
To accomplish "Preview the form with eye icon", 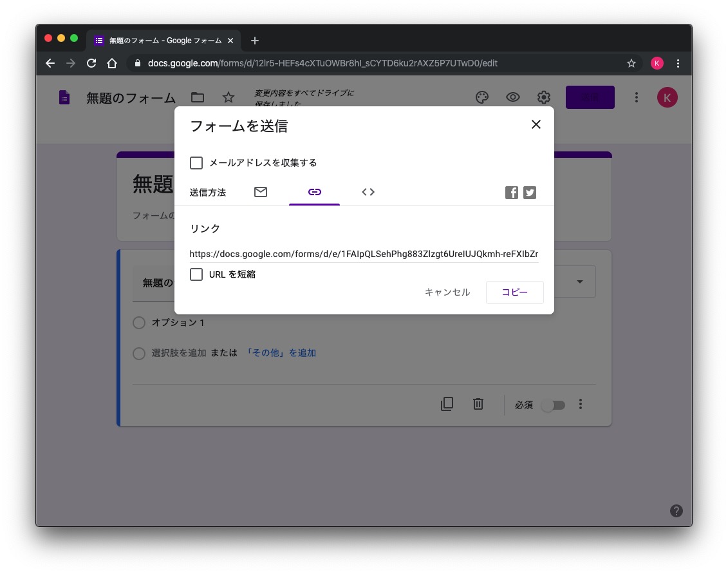I will click(513, 97).
